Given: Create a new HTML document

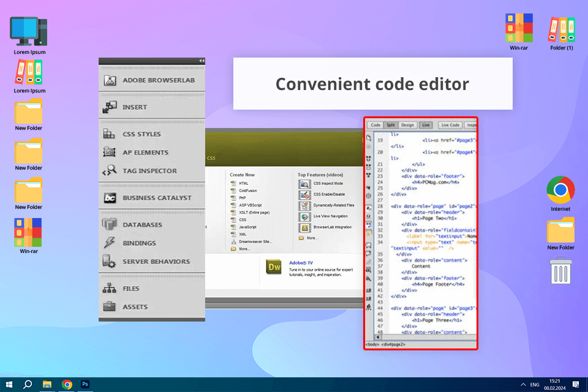Looking at the screenshot, I should pyautogui.click(x=239, y=183).
